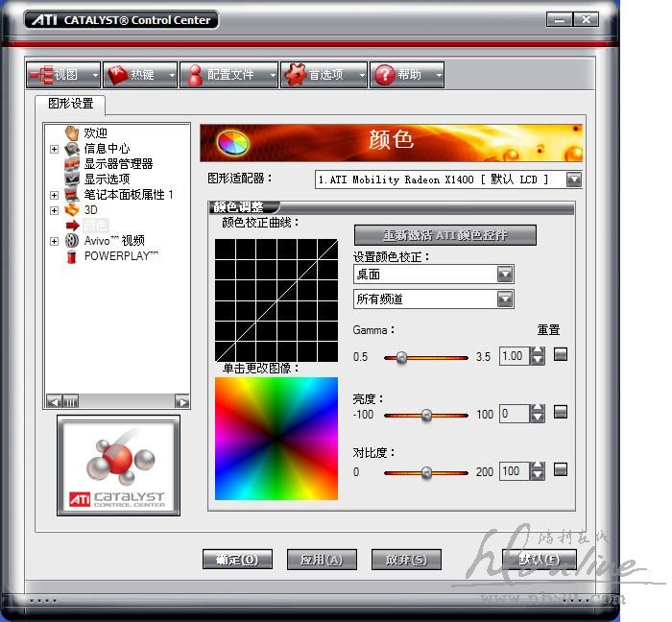The height and width of the screenshot is (622, 672).
Task: Open the 视图 (View) toolbar menu
Action: pyautogui.click(x=63, y=75)
